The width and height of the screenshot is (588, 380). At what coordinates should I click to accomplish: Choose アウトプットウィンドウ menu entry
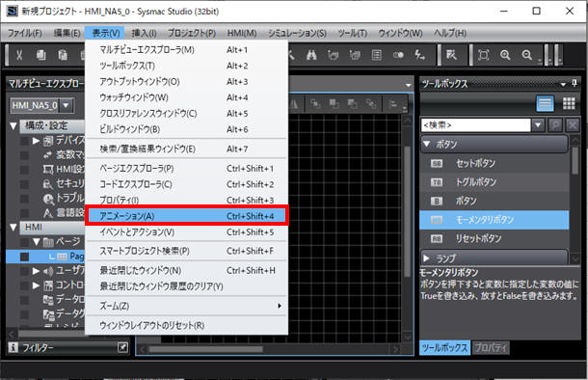186,81
